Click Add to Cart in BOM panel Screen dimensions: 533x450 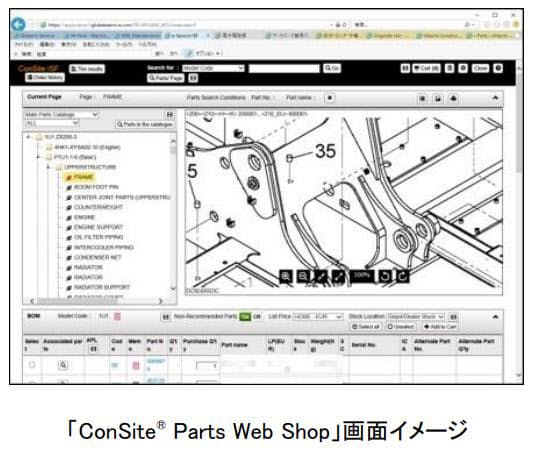click(x=440, y=327)
